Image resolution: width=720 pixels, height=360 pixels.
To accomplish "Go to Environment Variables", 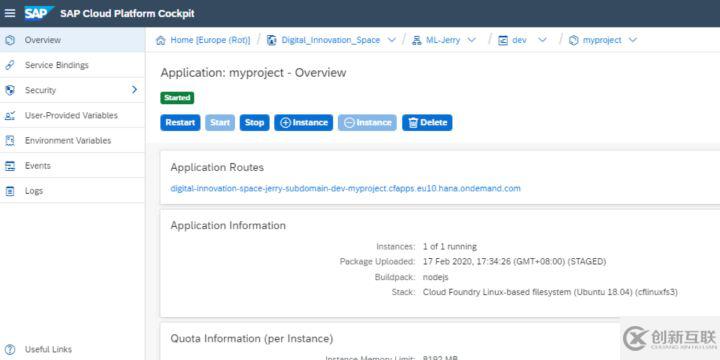I will coord(73,141).
